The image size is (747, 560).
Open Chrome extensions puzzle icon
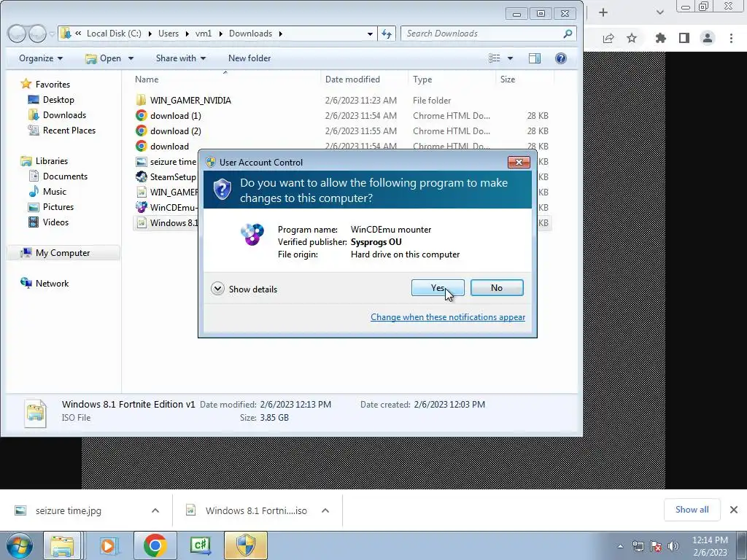pyautogui.click(x=660, y=38)
